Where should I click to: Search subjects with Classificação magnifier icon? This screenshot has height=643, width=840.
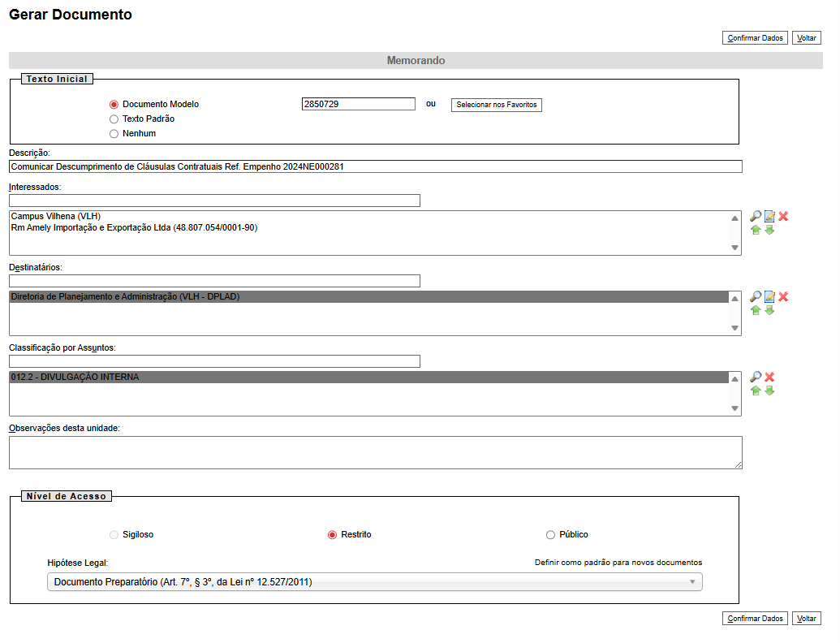tap(755, 378)
